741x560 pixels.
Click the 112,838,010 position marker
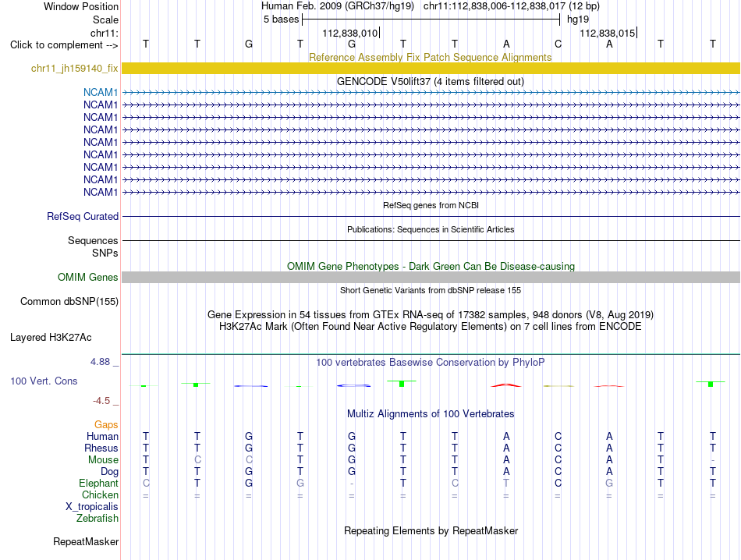pos(350,33)
